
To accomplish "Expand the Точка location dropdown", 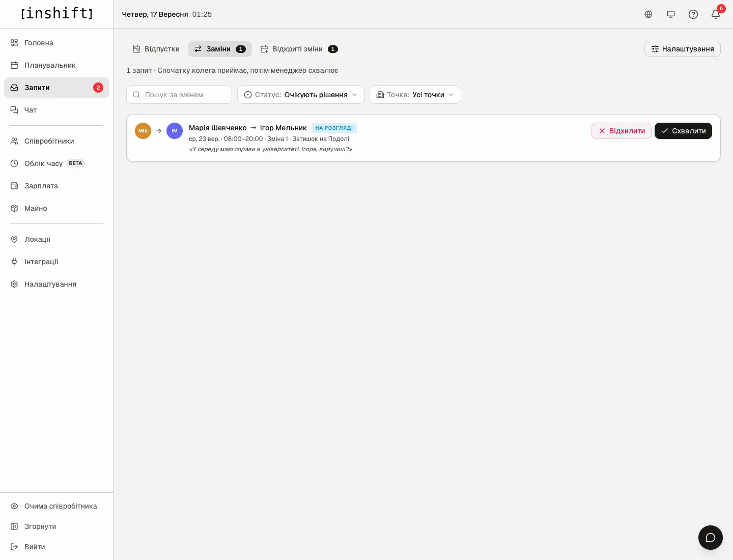I will coord(415,95).
